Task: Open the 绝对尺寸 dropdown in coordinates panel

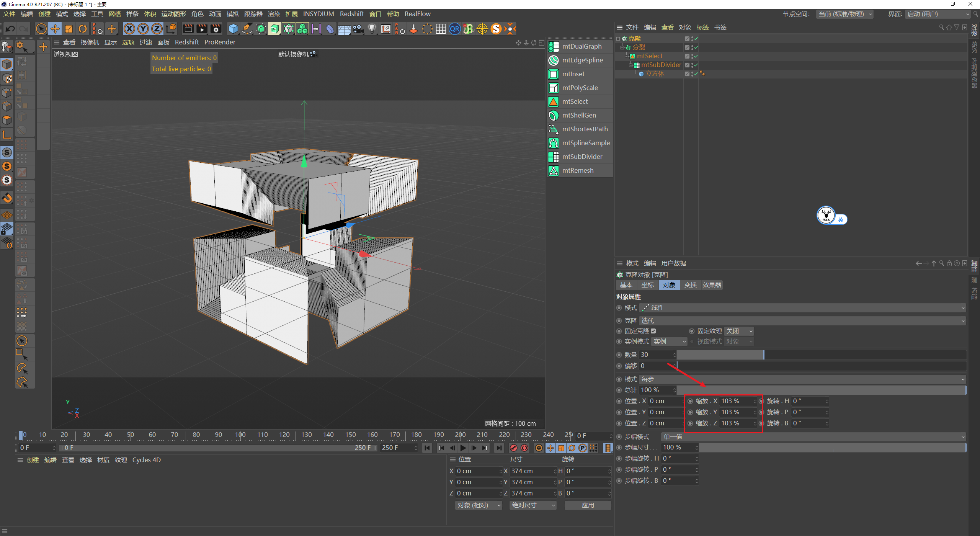Action: pyautogui.click(x=533, y=505)
